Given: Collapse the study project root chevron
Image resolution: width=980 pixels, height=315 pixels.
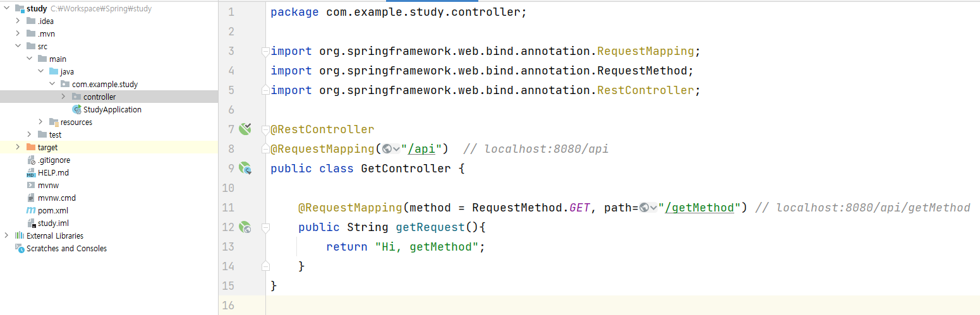Looking at the screenshot, I should coord(7,9).
